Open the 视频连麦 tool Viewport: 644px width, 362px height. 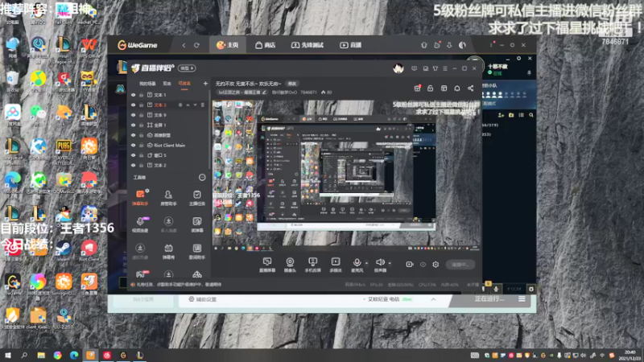[x=140, y=224]
